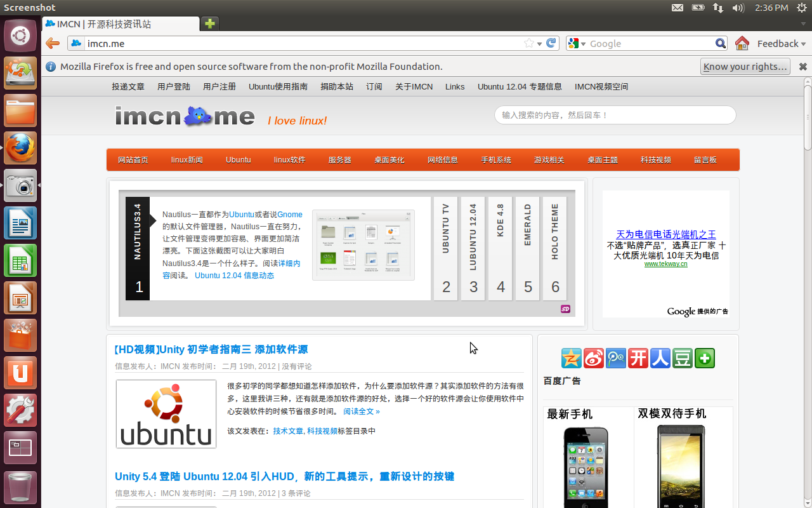Open the 天为电信电话光端机之王 ad link
The width and height of the screenshot is (812, 508).
pyautogui.click(x=666, y=234)
